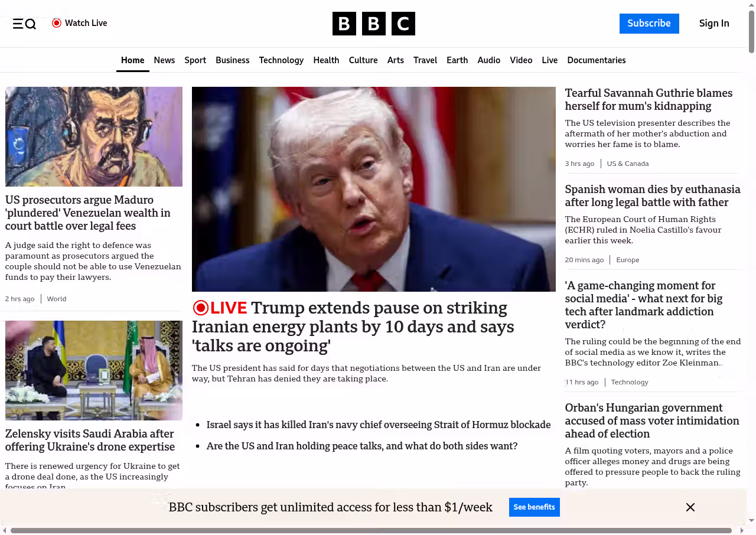This screenshot has height=535, width=756.
Task: Click the red LIVE icon on the Trump headline
Action: (x=201, y=308)
